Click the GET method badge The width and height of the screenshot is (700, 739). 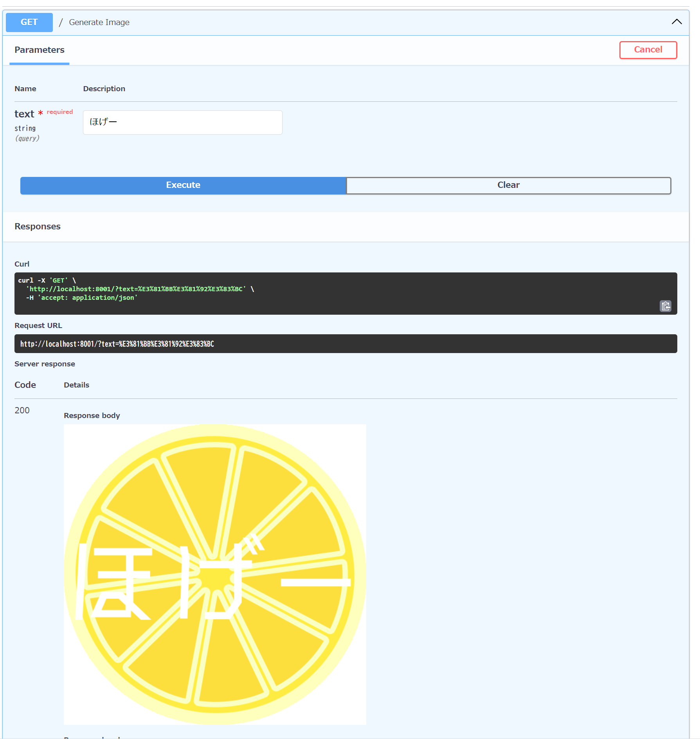(x=29, y=22)
